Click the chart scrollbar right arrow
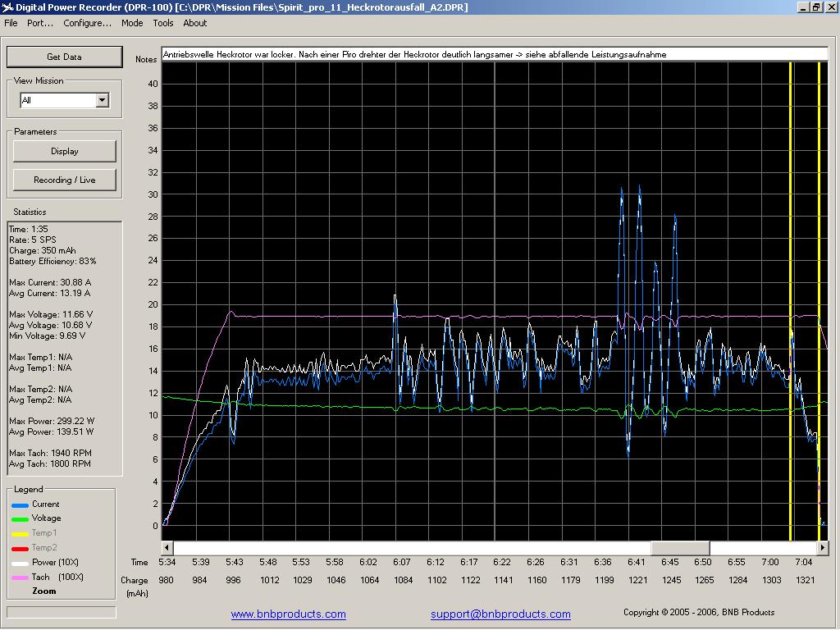The image size is (840, 630). pyautogui.click(x=822, y=547)
